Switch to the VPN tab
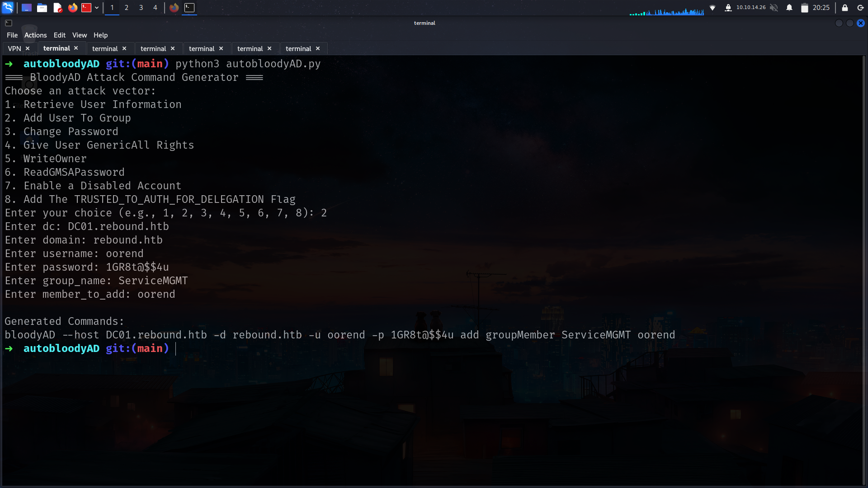868x488 pixels. coord(14,48)
